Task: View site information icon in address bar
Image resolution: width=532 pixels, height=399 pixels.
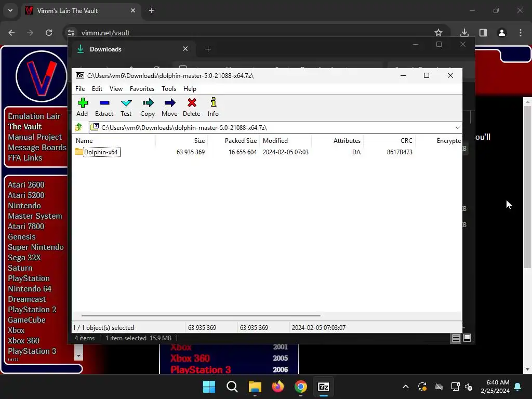Action: [x=71, y=33]
